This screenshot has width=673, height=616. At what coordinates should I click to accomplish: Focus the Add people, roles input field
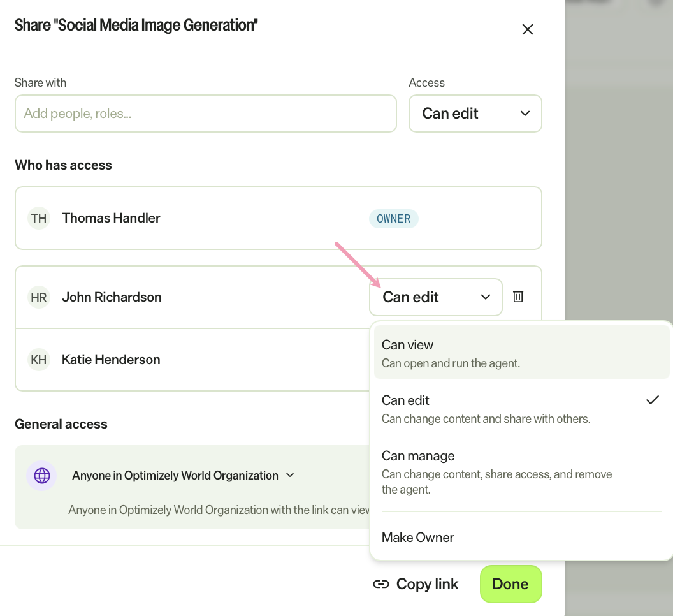pos(206,114)
